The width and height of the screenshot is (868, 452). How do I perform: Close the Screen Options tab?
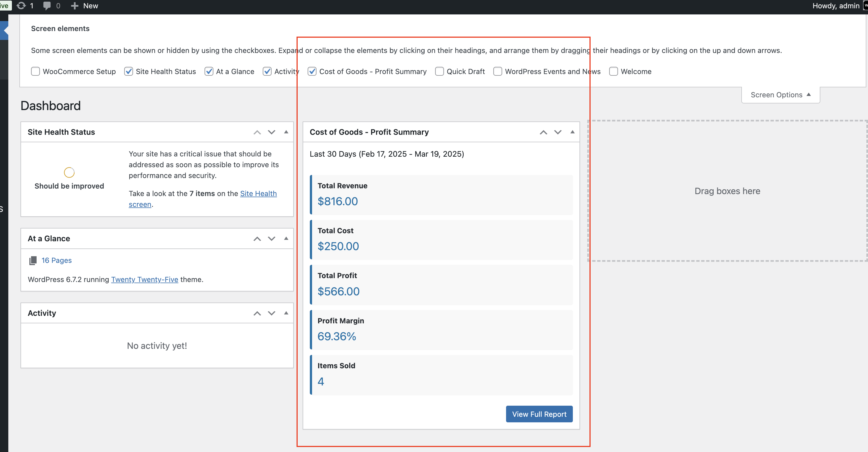click(780, 95)
